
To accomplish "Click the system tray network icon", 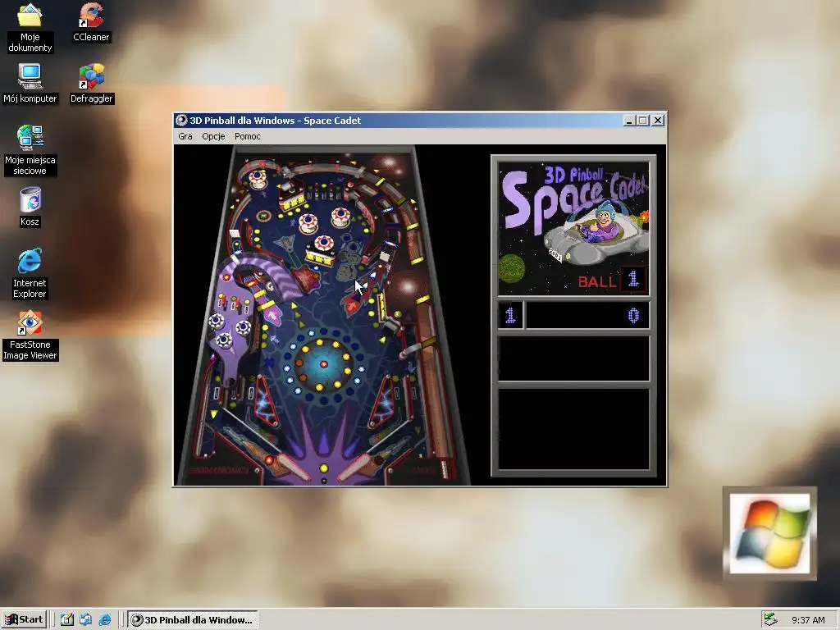I will click(770, 620).
